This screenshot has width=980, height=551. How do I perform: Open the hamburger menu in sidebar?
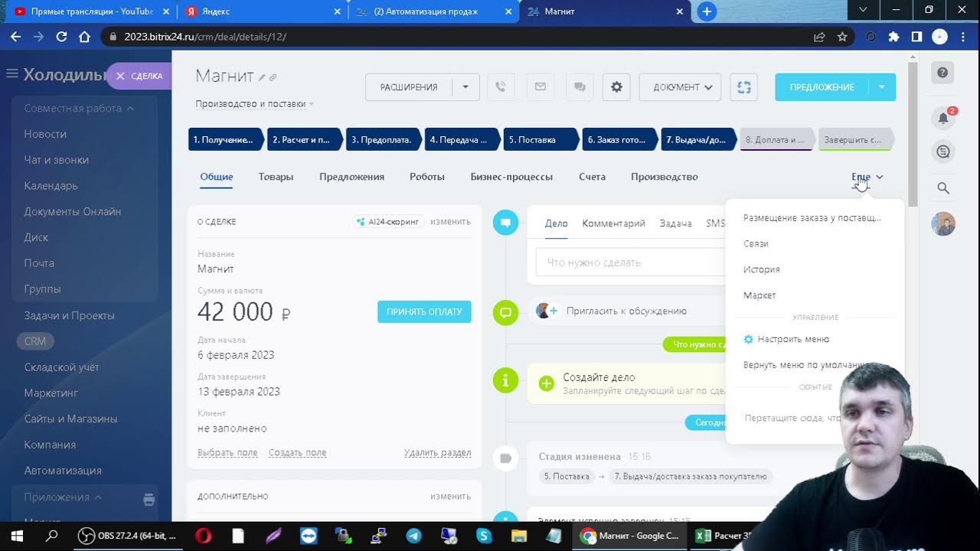[11, 74]
